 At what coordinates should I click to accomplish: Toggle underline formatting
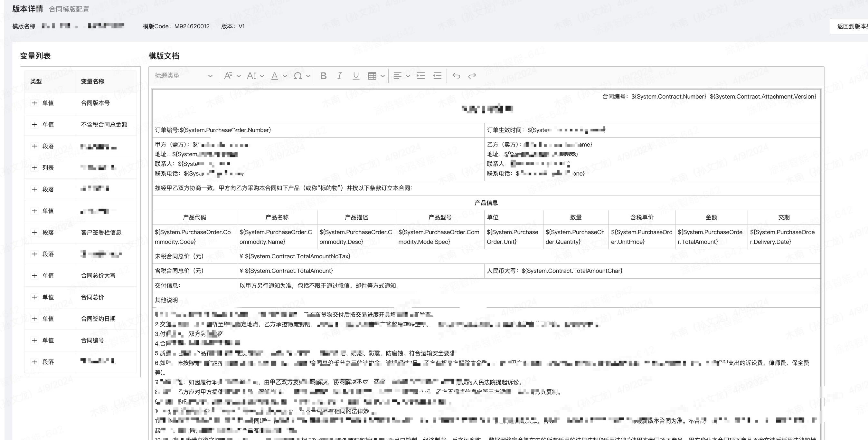coord(355,75)
